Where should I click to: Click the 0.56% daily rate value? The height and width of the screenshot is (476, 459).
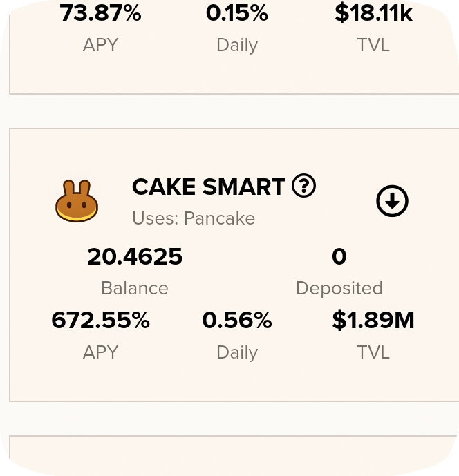pyautogui.click(x=237, y=321)
